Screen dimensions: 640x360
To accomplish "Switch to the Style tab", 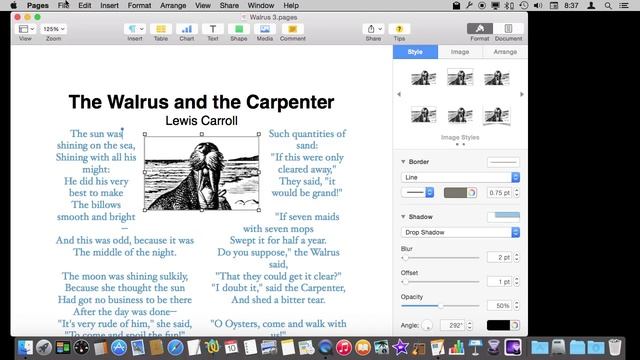I will (x=415, y=52).
